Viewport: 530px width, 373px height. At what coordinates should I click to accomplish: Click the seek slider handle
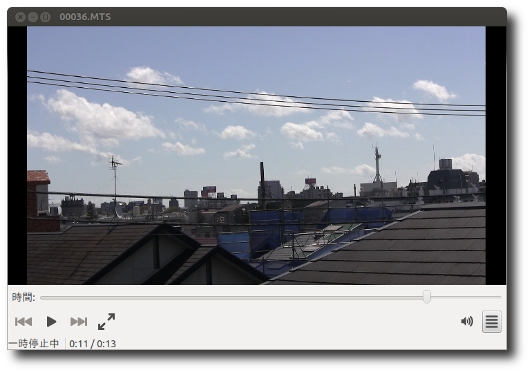point(427,297)
